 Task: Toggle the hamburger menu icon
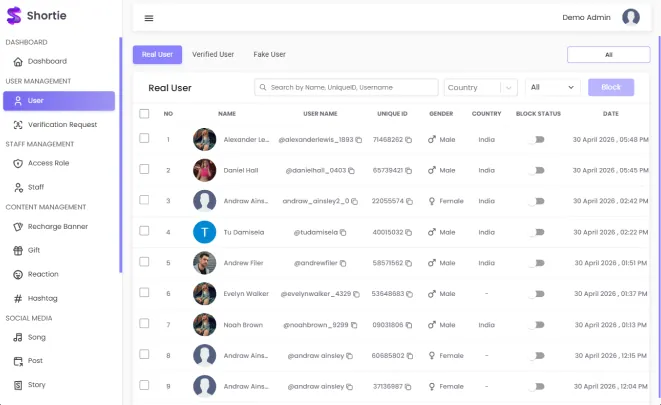[149, 18]
